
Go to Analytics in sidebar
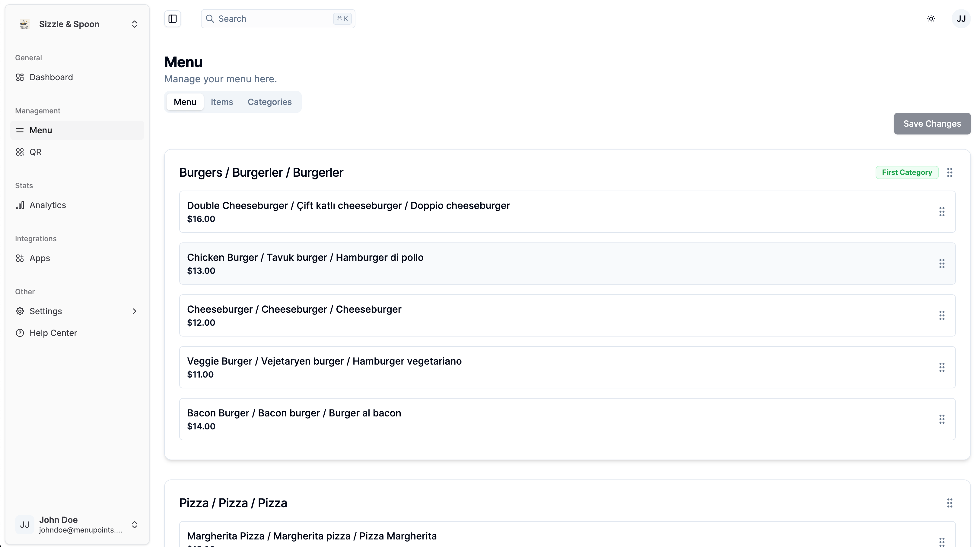coord(48,205)
